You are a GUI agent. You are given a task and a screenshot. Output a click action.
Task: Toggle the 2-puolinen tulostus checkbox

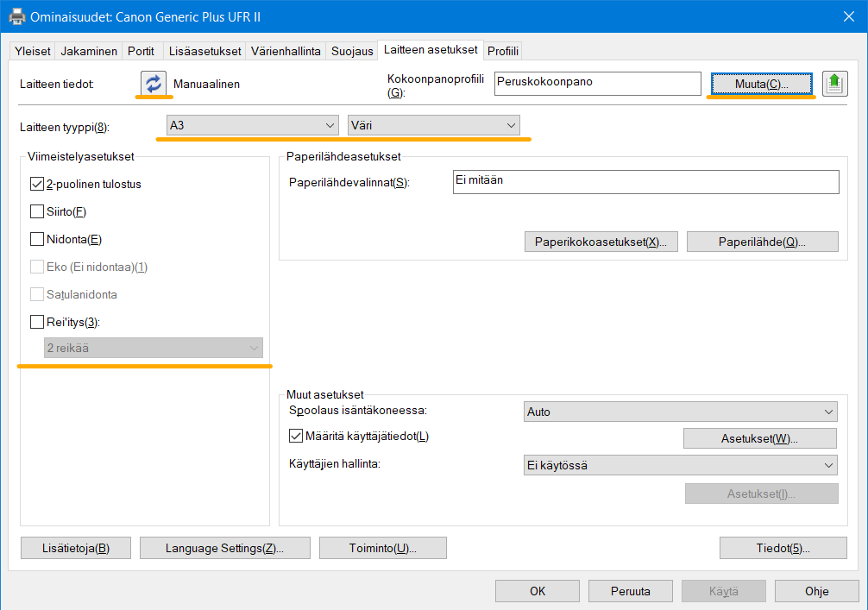[37, 184]
